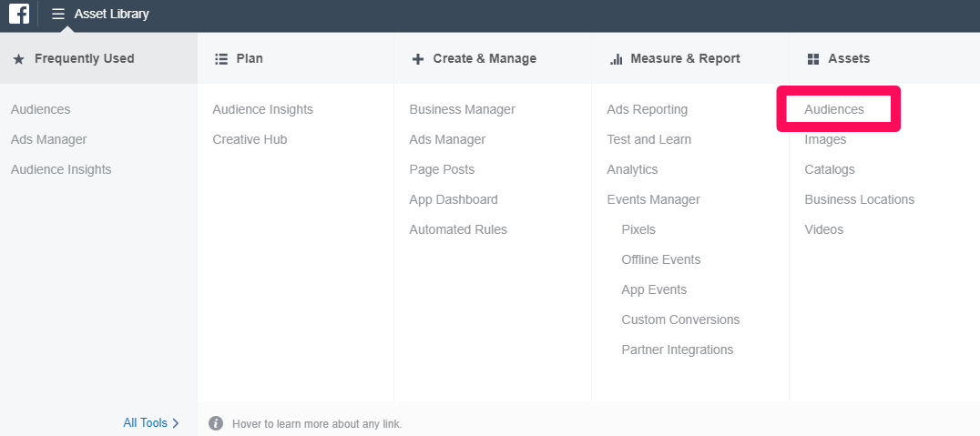Click the chevron arrow next to All Tools
This screenshot has width=980, height=436.
(x=176, y=423)
